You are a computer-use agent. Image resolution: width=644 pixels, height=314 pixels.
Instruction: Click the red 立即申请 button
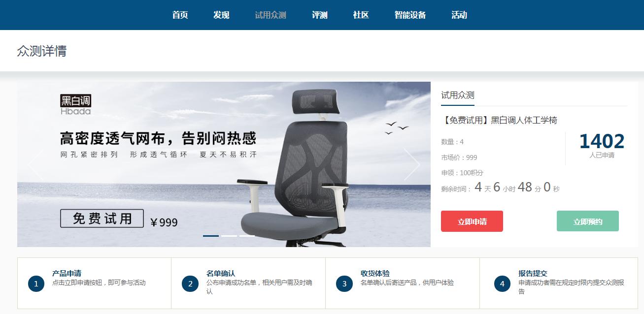tap(472, 221)
